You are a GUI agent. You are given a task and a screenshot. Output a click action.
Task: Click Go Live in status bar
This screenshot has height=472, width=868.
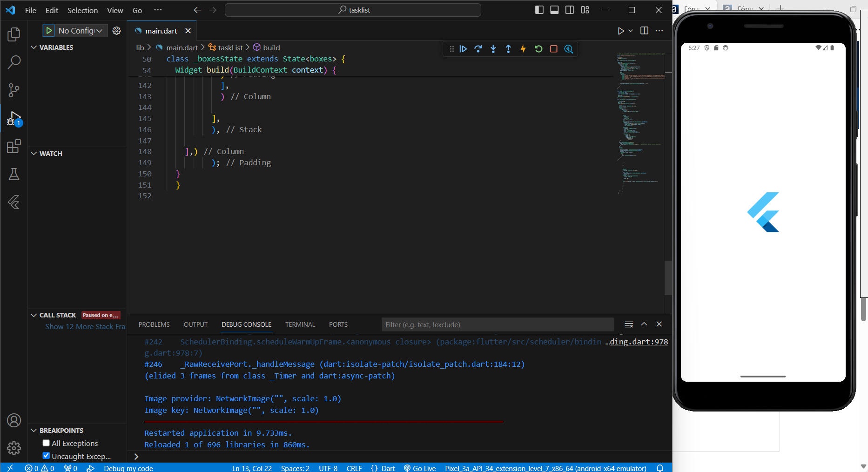[420, 468]
